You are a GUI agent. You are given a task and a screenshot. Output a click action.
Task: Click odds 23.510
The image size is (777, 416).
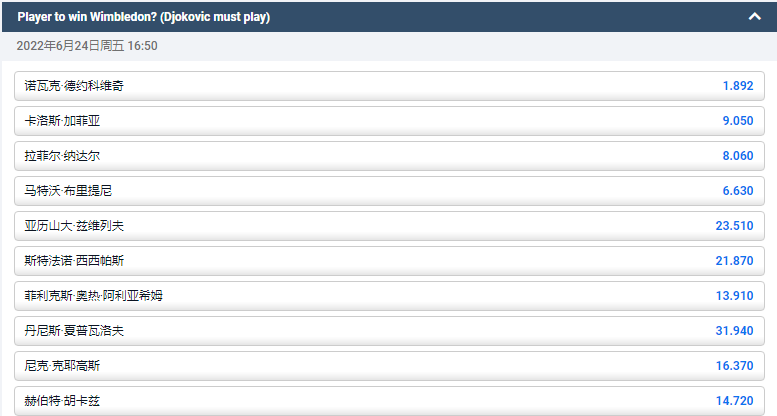click(734, 226)
